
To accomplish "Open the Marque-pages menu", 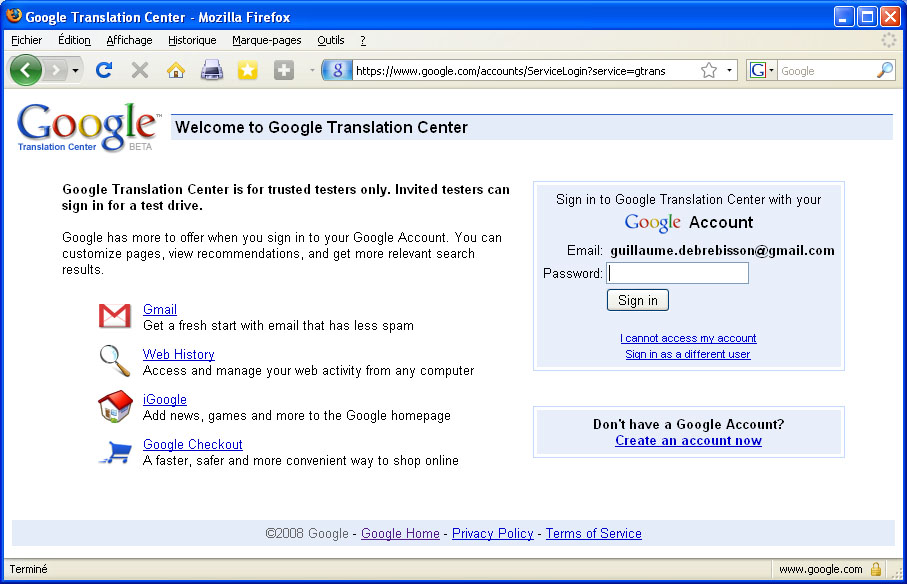I will click(x=267, y=40).
